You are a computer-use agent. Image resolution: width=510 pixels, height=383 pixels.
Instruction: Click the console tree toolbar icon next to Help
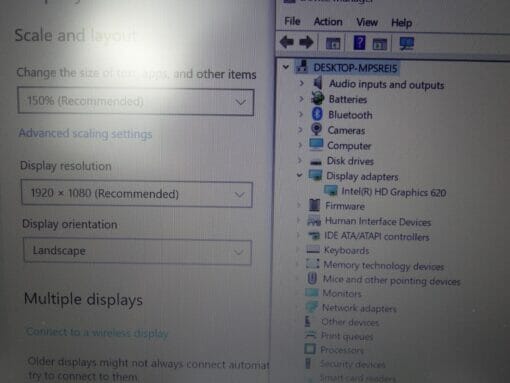click(380, 44)
